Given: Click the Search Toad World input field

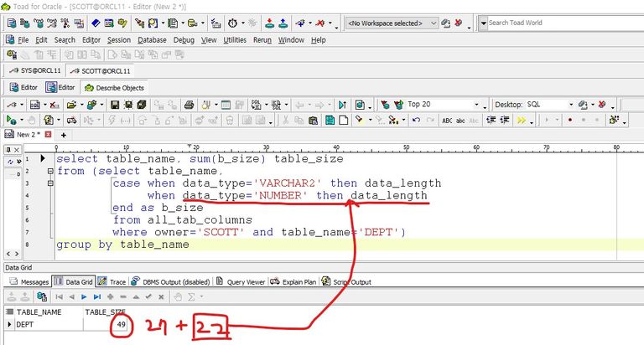Looking at the screenshot, I should (x=564, y=23).
